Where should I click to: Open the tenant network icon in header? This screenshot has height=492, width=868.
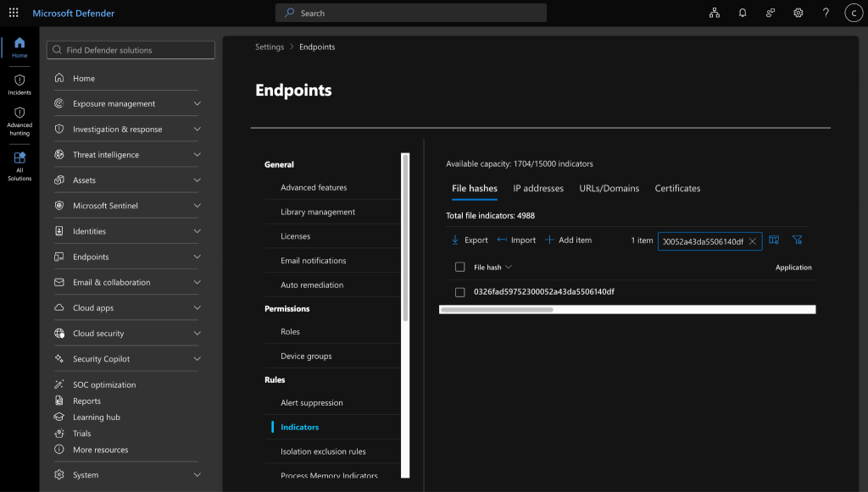click(715, 13)
